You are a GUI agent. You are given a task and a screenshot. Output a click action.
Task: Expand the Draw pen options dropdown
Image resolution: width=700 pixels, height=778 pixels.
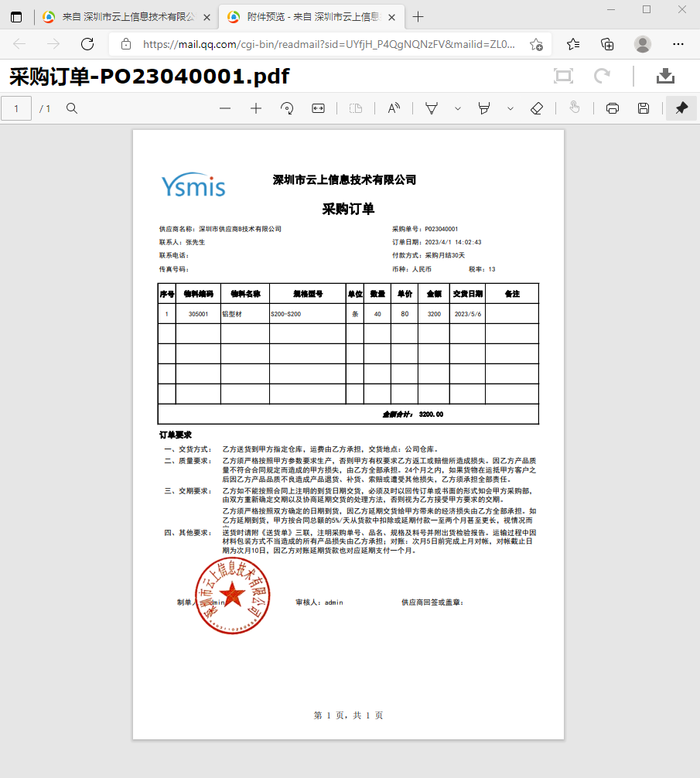(x=458, y=109)
